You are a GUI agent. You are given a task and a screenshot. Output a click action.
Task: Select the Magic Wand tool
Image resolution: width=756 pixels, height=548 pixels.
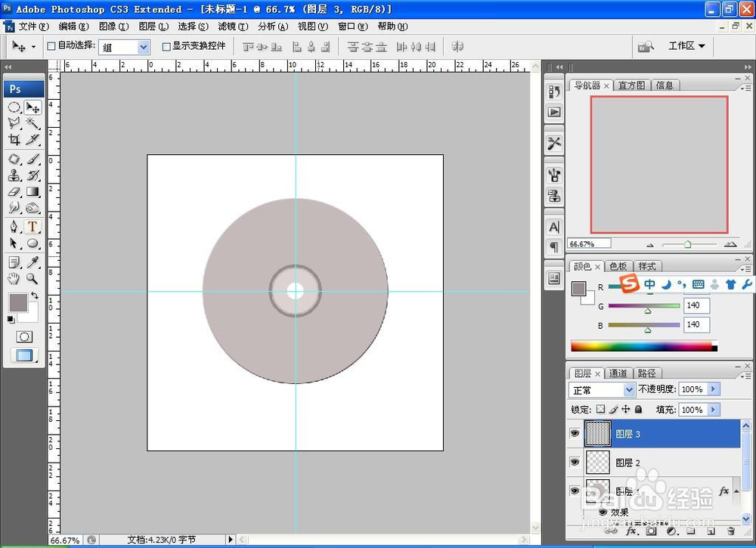[x=33, y=123]
